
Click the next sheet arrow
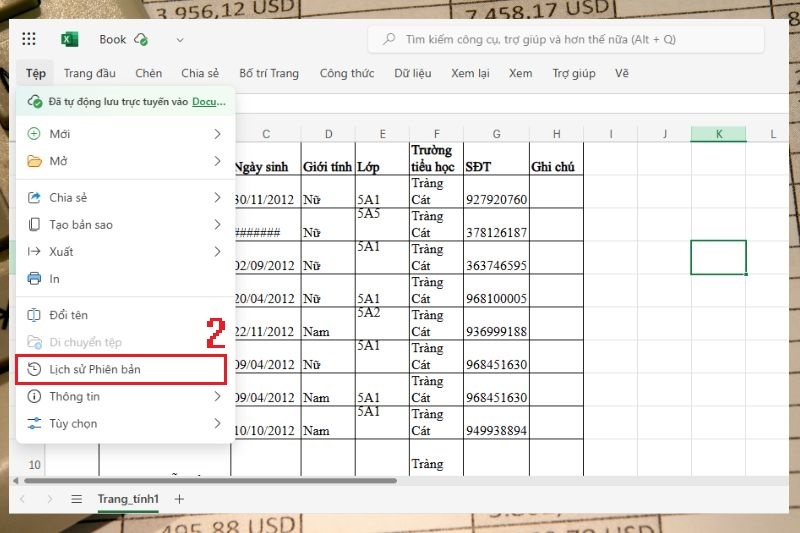(49, 499)
